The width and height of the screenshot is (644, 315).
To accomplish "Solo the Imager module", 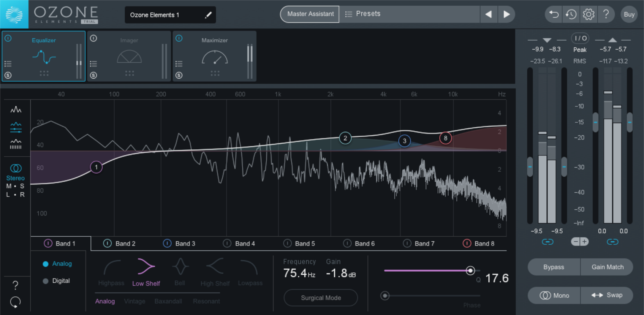I will tap(93, 75).
